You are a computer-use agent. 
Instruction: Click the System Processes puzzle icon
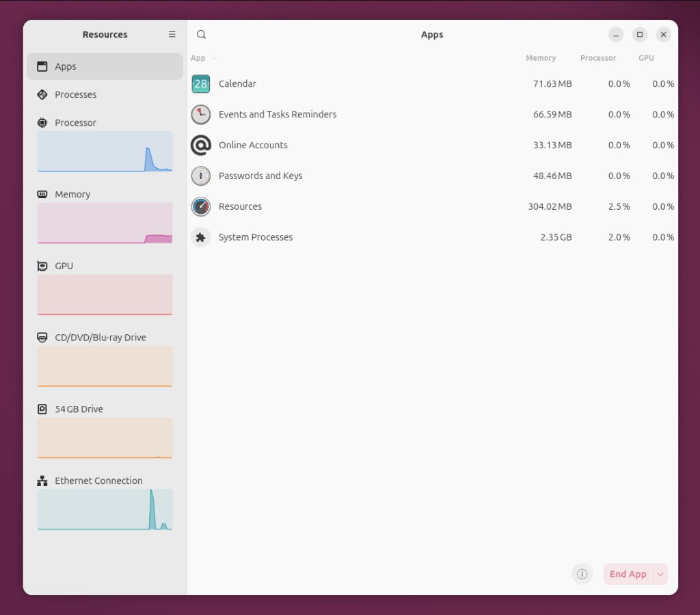click(x=201, y=238)
